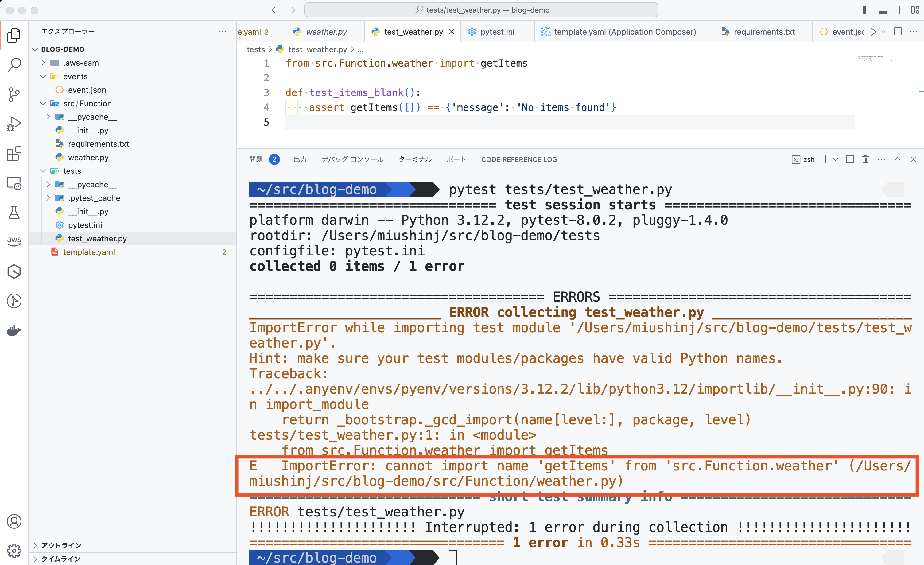Click the tests breadcrumb segment
The height and width of the screenshot is (565, 924).
(x=255, y=49)
